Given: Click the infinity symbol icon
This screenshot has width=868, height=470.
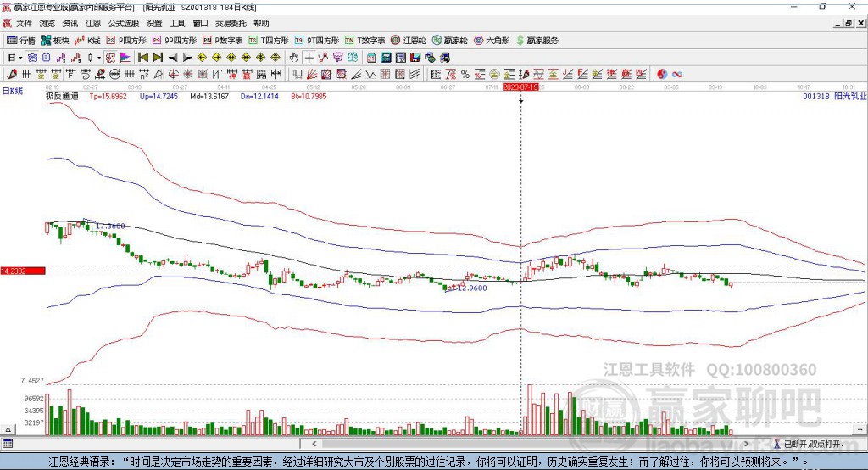Looking at the screenshot, I should click(677, 74).
